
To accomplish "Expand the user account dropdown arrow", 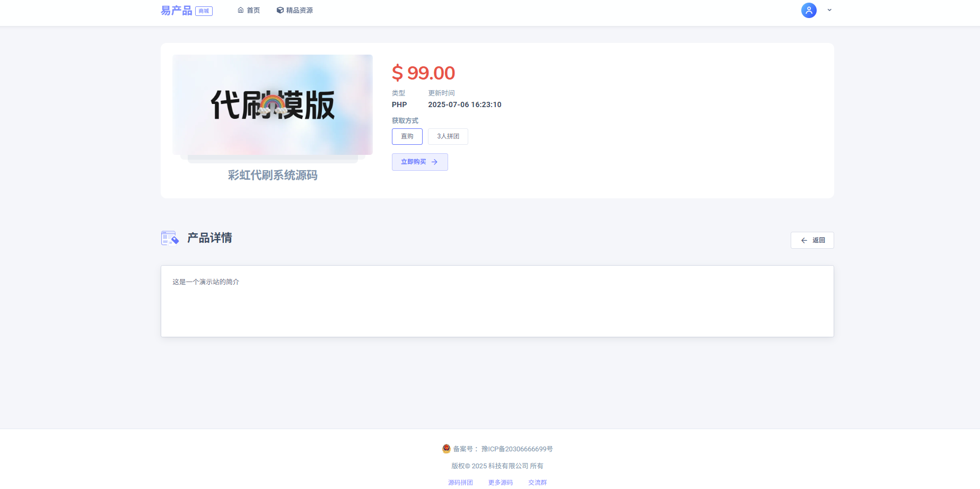I will coord(829,10).
